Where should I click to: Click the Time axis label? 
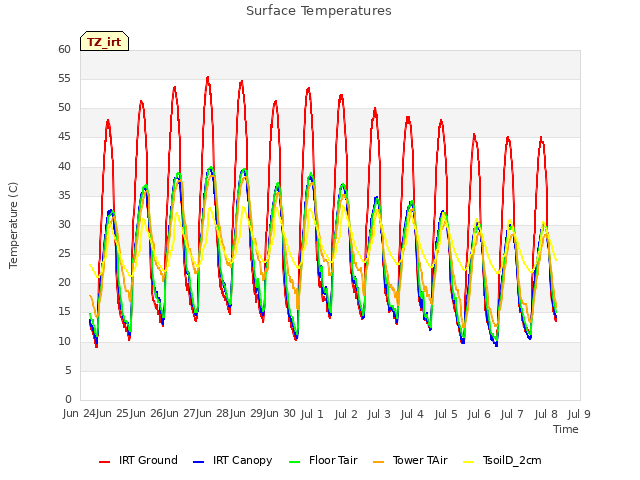pyautogui.click(x=566, y=429)
